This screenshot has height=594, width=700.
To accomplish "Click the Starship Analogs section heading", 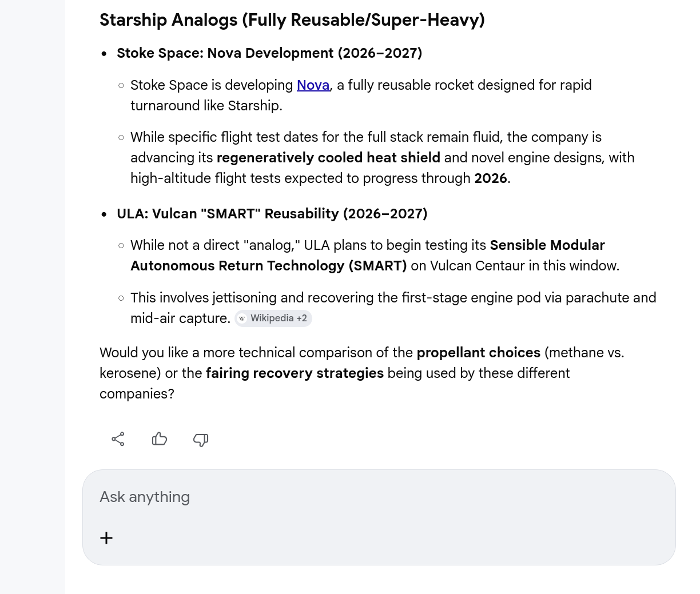I will tap(292, 20).
